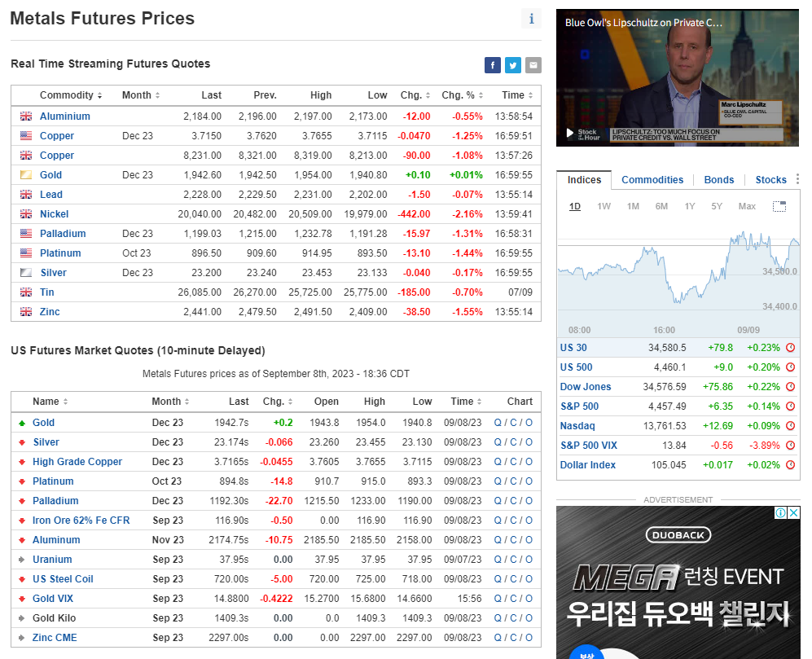Open the Dollar Index link

point(588,465)
